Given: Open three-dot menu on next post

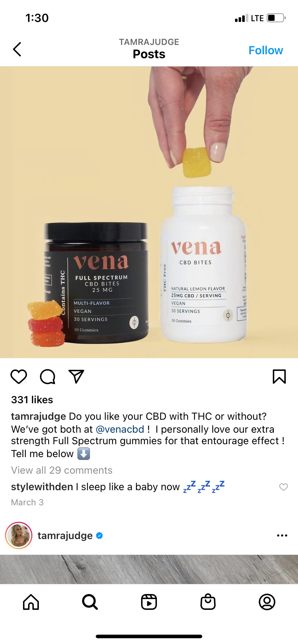Looking at the screenshot, I should pos(282,535).
